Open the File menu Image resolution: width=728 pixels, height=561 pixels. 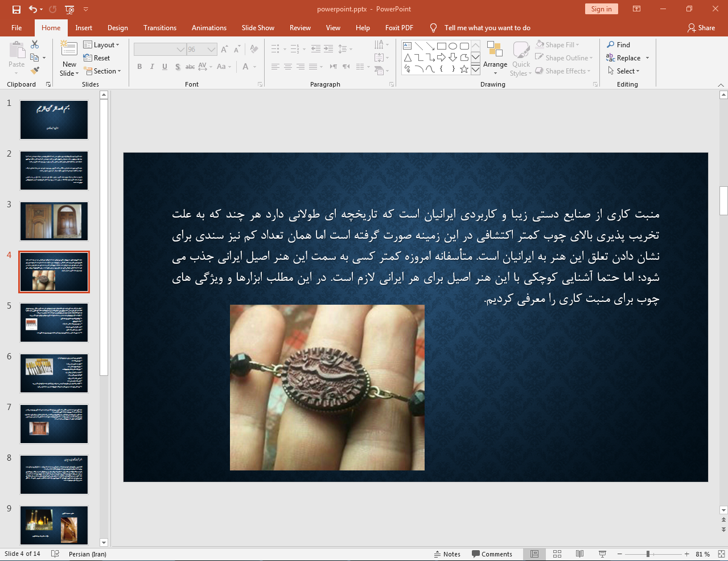coord(17,27)
